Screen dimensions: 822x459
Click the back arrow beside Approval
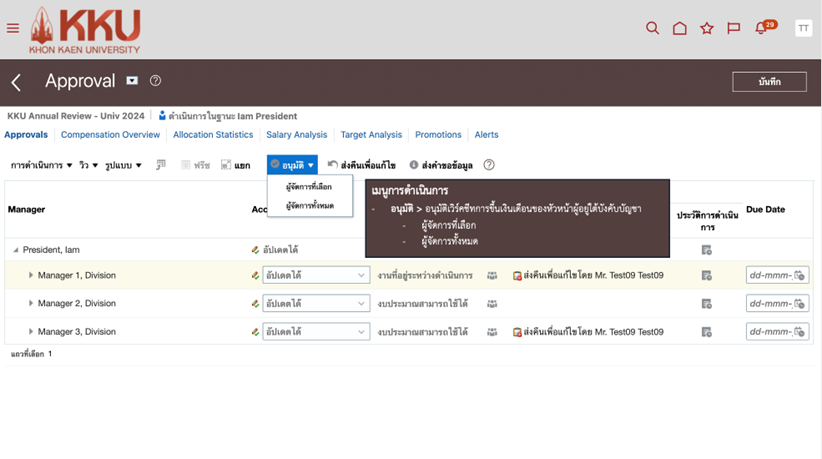click(x=16, y=82)
